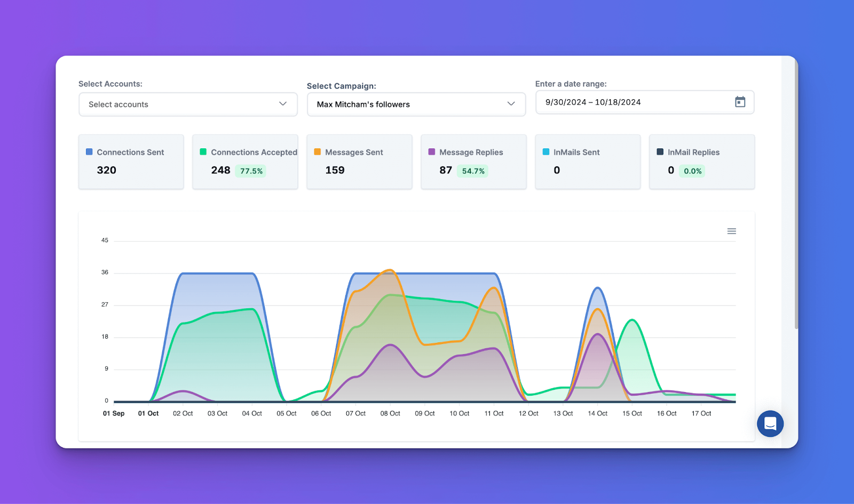Click the blue Connections Sent color swatch
This screenshot has height=504, width=854.
click(x=89, y=152)
